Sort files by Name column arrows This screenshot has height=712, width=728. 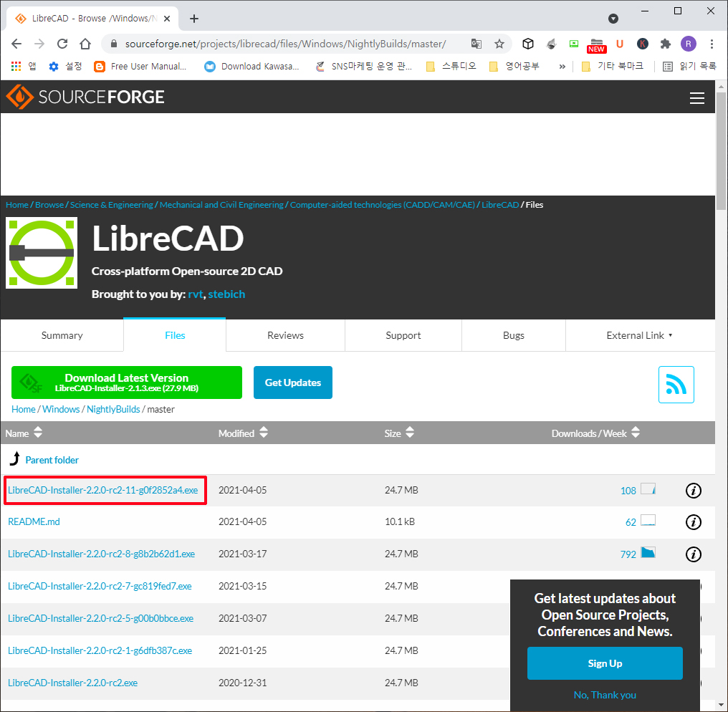click(38, 433)
